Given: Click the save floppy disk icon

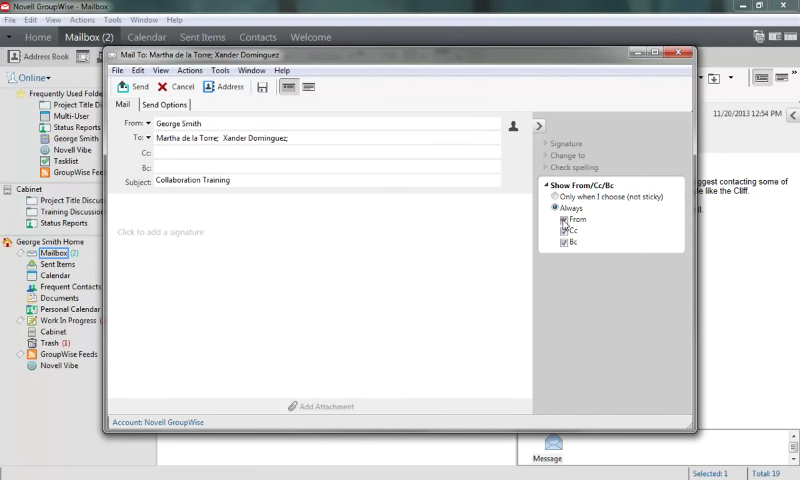Looking at the screenshot, I should (262, 87).
